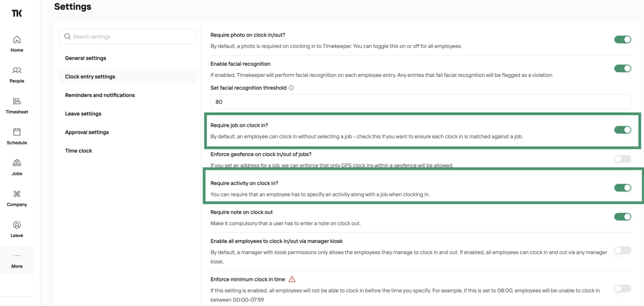Open the Home sidebar icon

click(x=17, y=40)
